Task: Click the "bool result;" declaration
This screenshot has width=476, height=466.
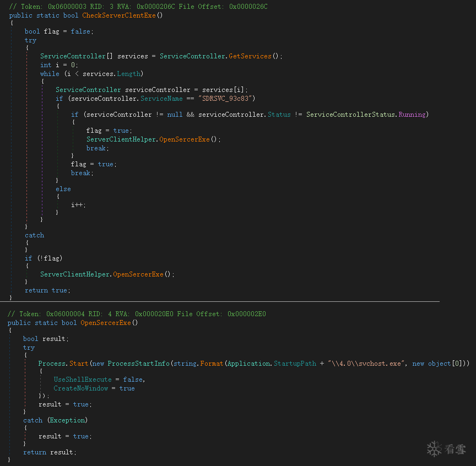Action: 46,339
